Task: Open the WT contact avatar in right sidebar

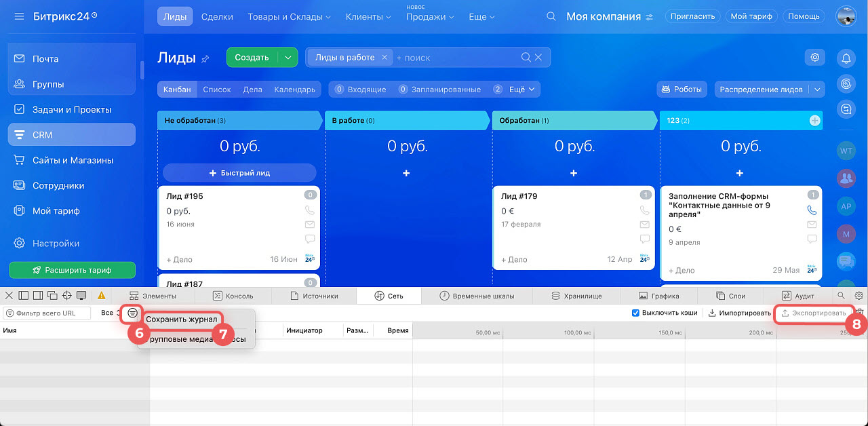Action: [846, 151]
